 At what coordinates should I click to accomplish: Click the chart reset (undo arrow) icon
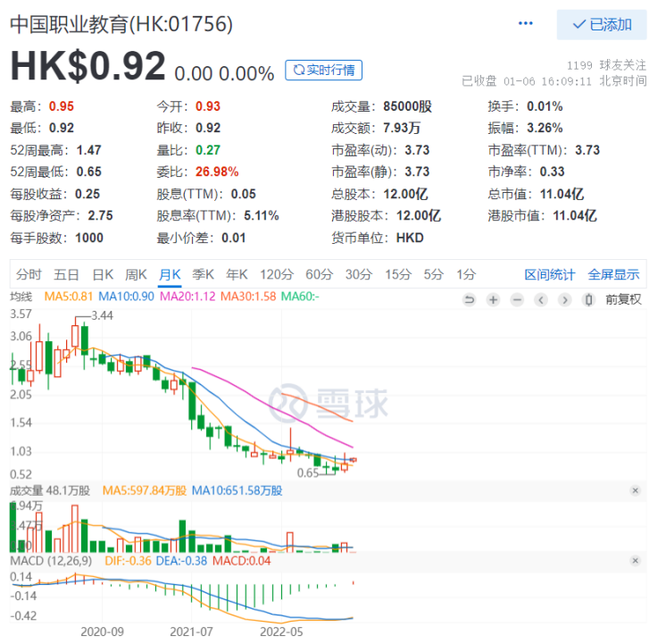(x=469, y=300)
